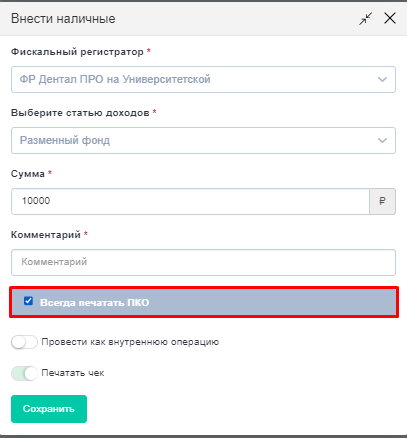The width and height of the screenshot is (407, 438).
Task: Click into the Комментарий text field
Action: (203, 262)
